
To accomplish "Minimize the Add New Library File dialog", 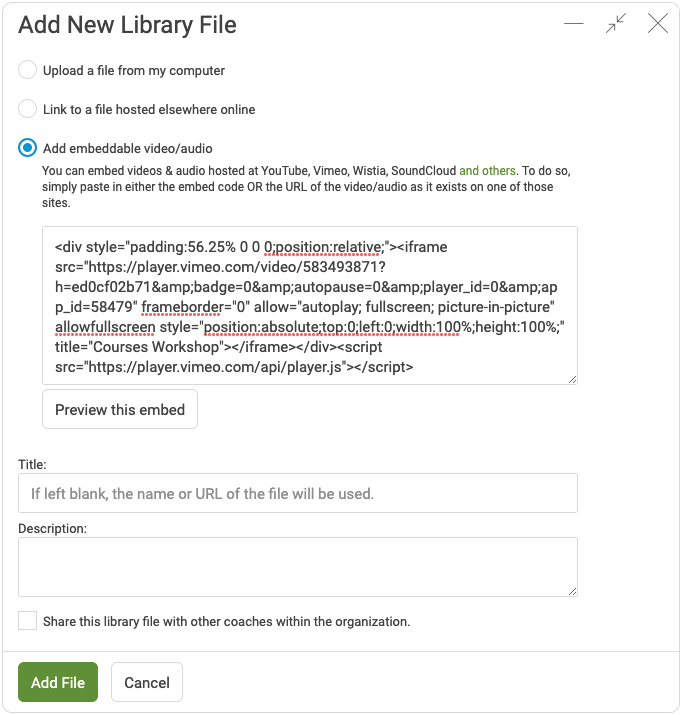I will tap(574, 23).
